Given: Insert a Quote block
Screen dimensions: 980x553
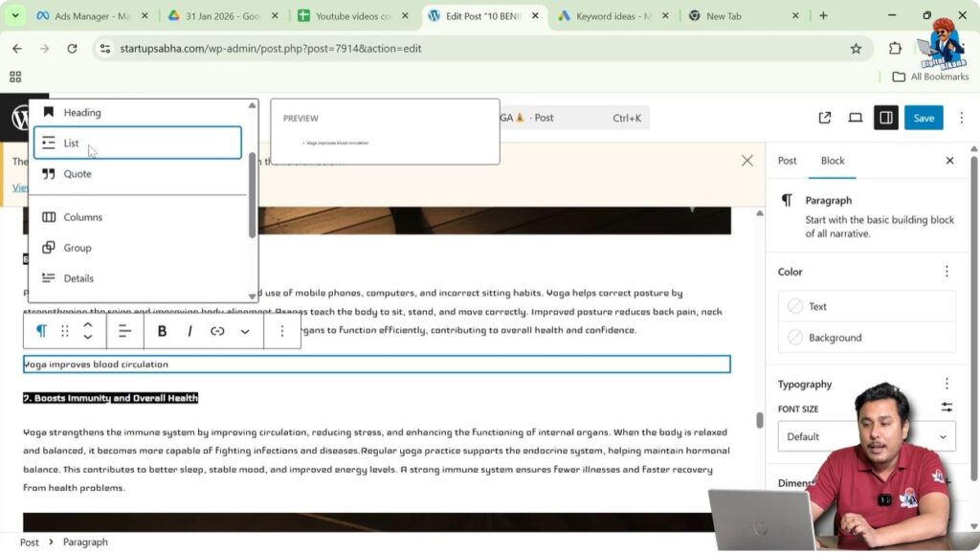Looking at the screenshot, I should [x=77, y=173].
